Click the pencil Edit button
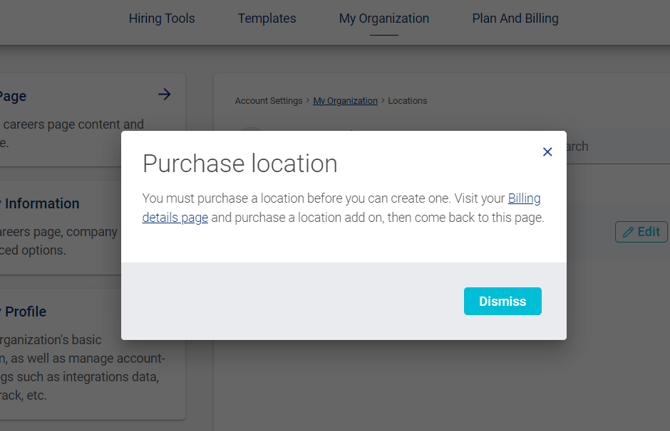 (641, 232)
